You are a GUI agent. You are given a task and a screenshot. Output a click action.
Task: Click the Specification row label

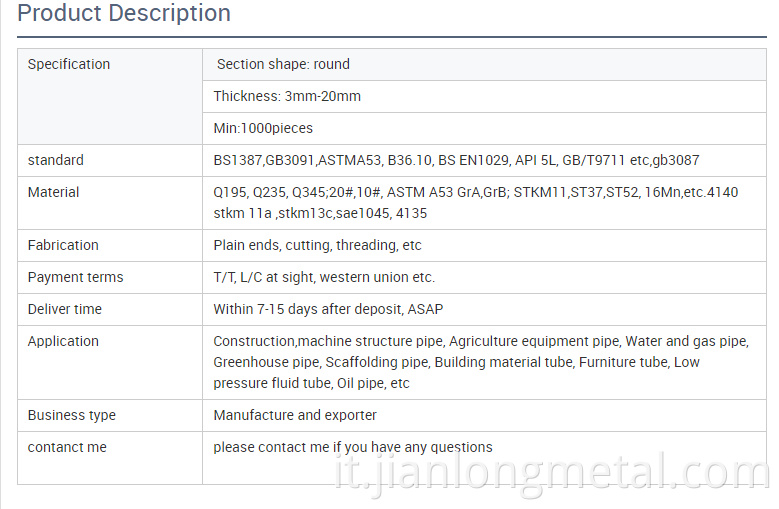pos(69,64)
